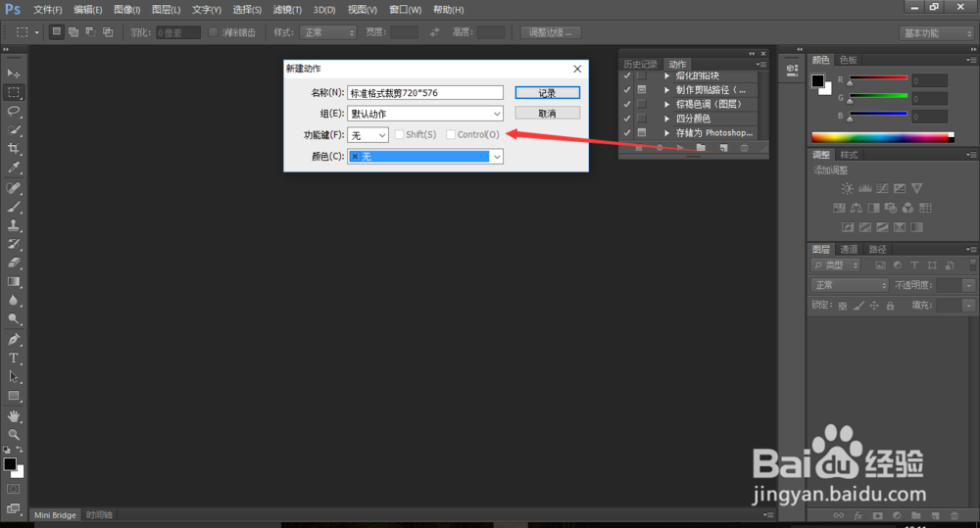Open the 样式 style dropdown in options bar
The height and width of the screenshot is (528, 980).
pos(327,32)
